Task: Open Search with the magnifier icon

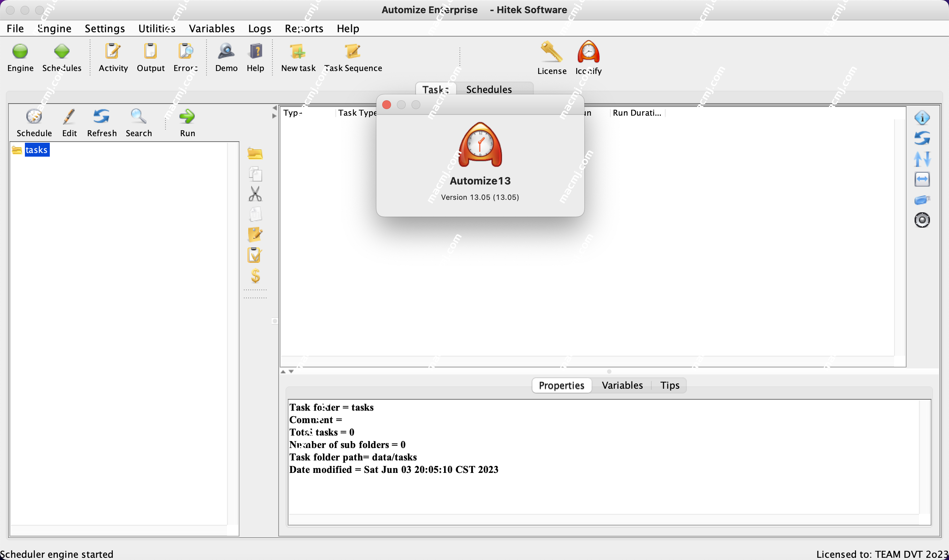Action: (138, 117)
